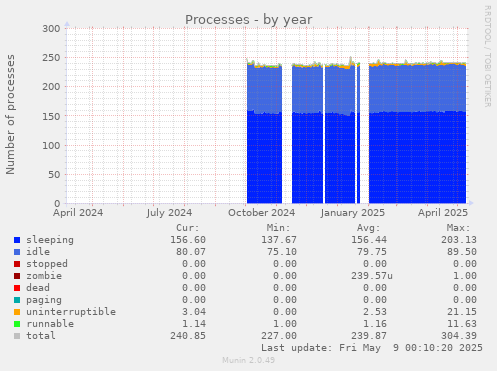
Task: Click the total legend color swatch
Action: 17,336
